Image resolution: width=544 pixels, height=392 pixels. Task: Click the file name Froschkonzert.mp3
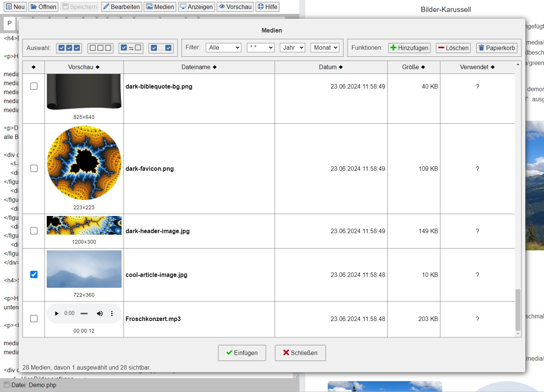[x=153, y=319]
